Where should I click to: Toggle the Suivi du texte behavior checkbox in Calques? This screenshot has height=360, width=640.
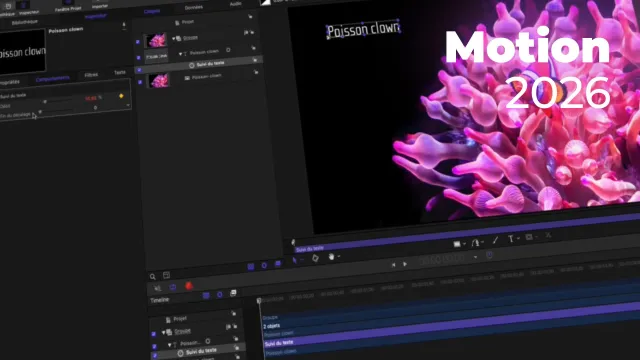139,70
